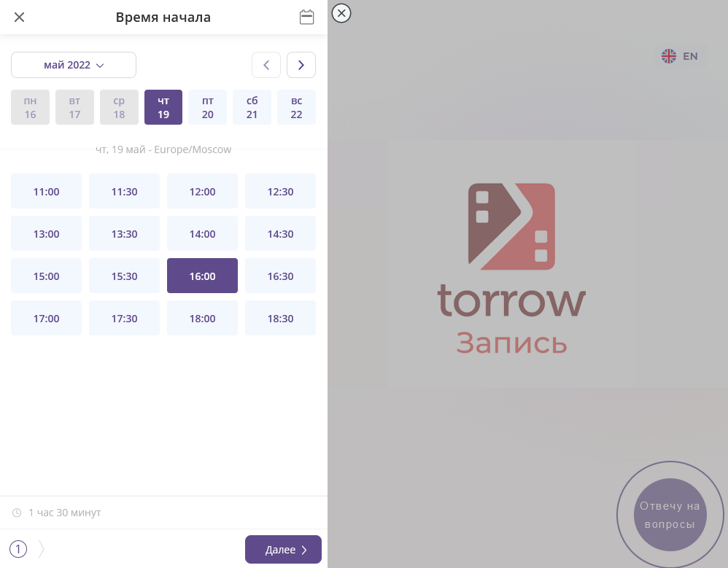Viewport: 728px width, 568px height.
Task: Select the 13:00 time slot
Action: [x=47, y=233]
